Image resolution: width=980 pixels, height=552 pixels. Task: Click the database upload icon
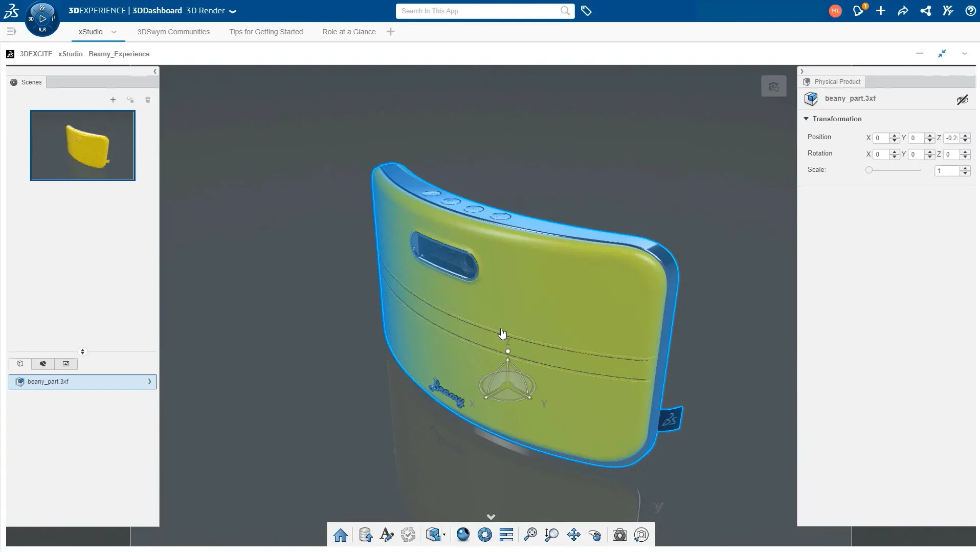[x=365, y=535]
